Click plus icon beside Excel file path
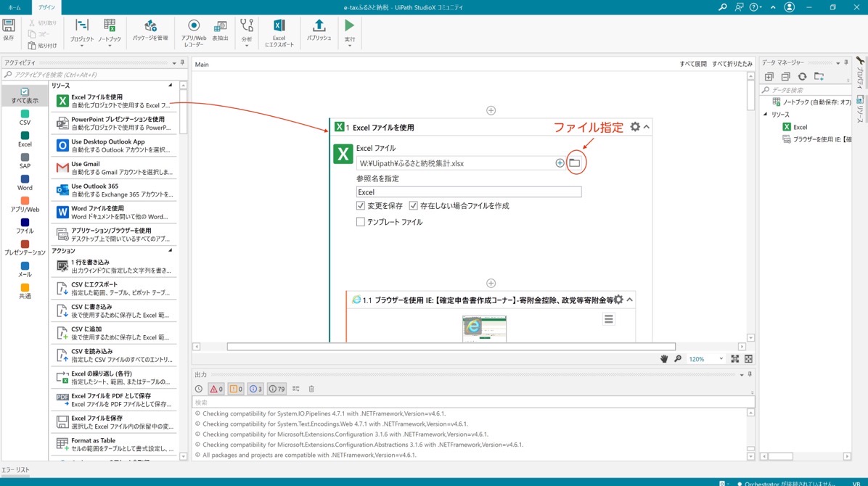This screenshot has width=868, height=486. [560, 162]
